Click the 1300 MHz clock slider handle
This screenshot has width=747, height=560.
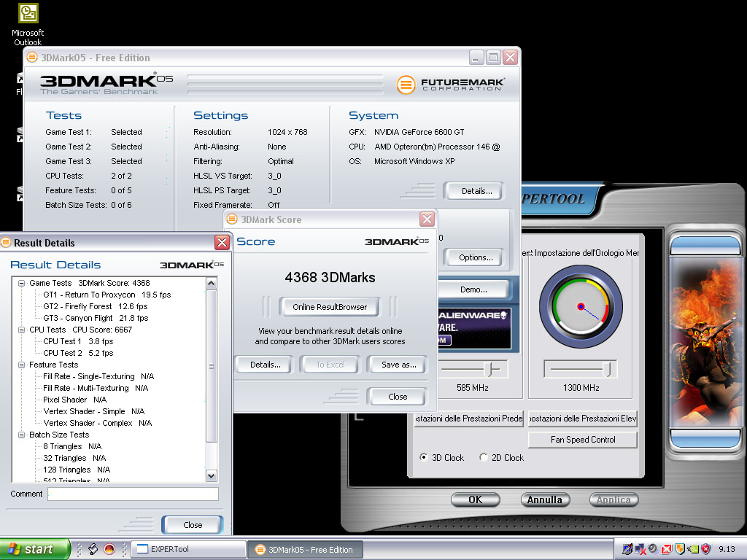tap(607, 369)
